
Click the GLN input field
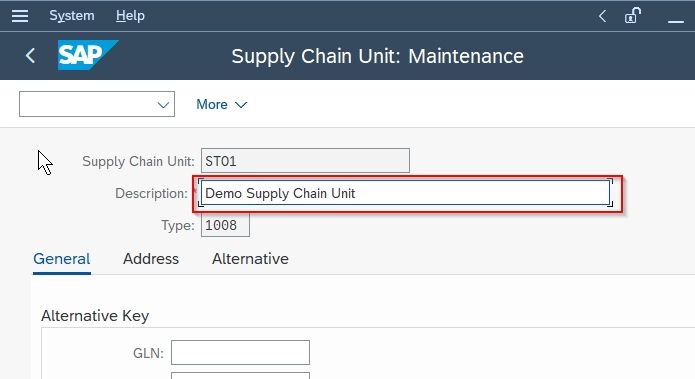(x=240, y=352)
